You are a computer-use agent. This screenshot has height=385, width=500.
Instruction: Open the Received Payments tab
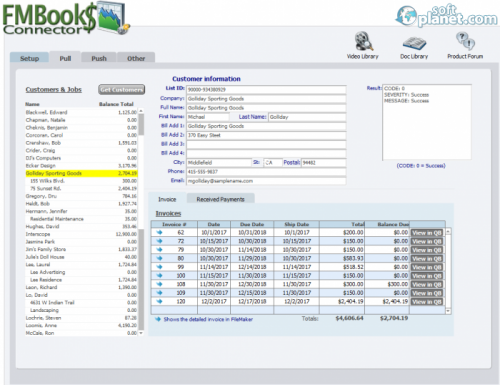(221, 199)
